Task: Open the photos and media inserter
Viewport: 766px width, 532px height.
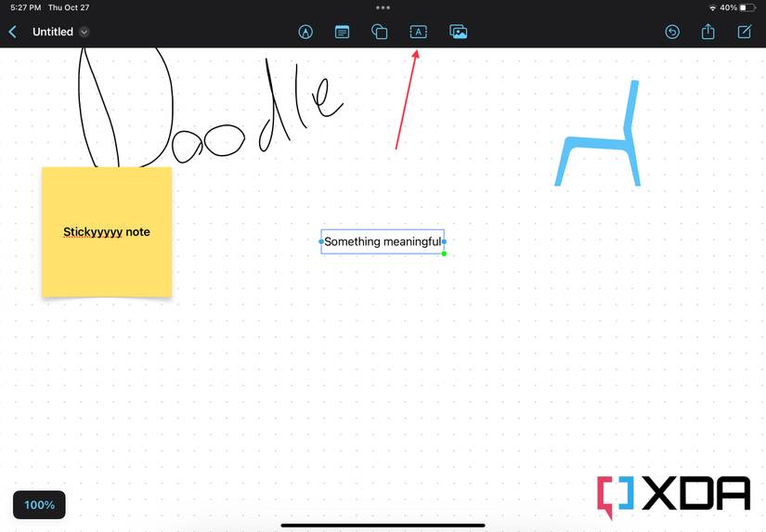Action: coord(459,32)
